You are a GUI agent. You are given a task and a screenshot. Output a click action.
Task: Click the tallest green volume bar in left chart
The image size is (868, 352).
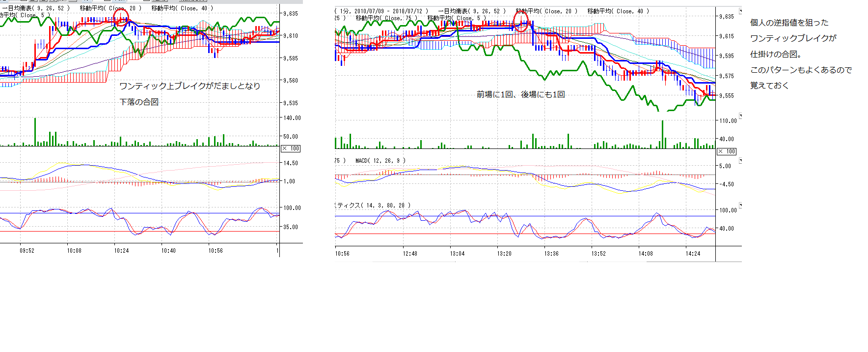35,132
